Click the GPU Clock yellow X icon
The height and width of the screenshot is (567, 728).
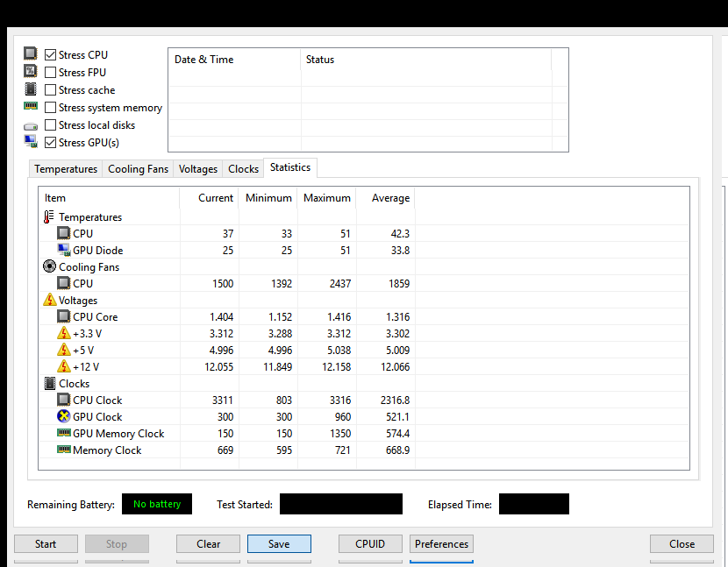[x=63, y=417]
